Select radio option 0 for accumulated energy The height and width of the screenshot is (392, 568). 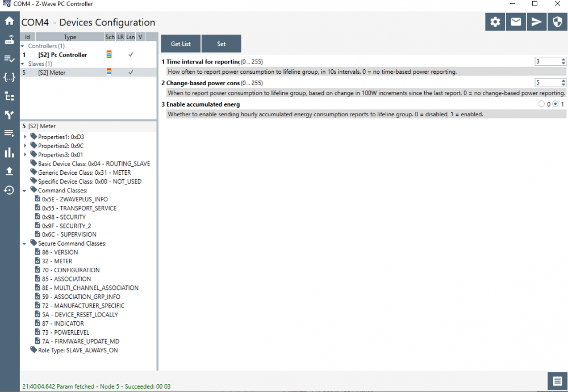pos(541,104)
